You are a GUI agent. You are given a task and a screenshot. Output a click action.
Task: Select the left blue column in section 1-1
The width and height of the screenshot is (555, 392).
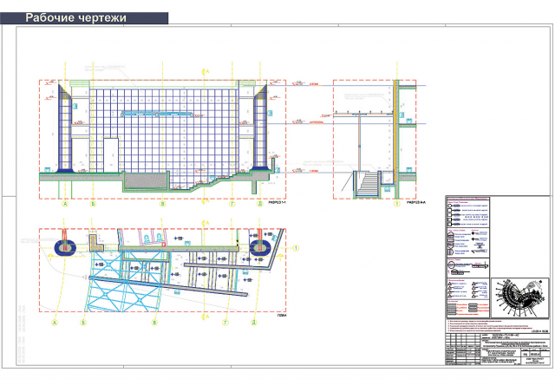pyautogui.click(x=65, y=128)
